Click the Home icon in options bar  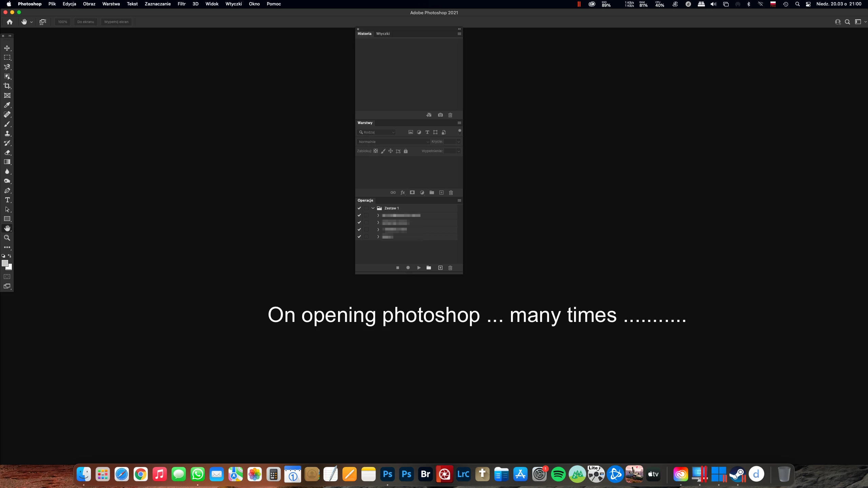(x=9, y=22)
